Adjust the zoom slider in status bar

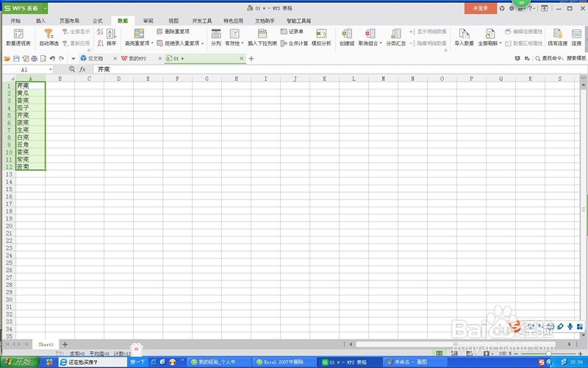548,354
